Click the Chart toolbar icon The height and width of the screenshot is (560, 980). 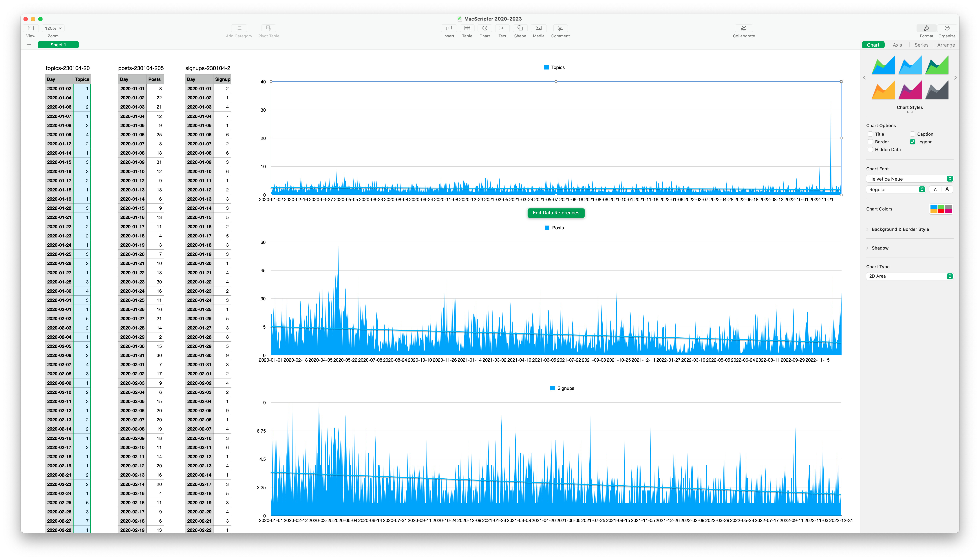[x=485, y=28]
